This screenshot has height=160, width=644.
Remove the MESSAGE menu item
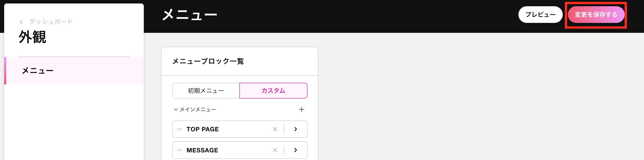[275, 150]
